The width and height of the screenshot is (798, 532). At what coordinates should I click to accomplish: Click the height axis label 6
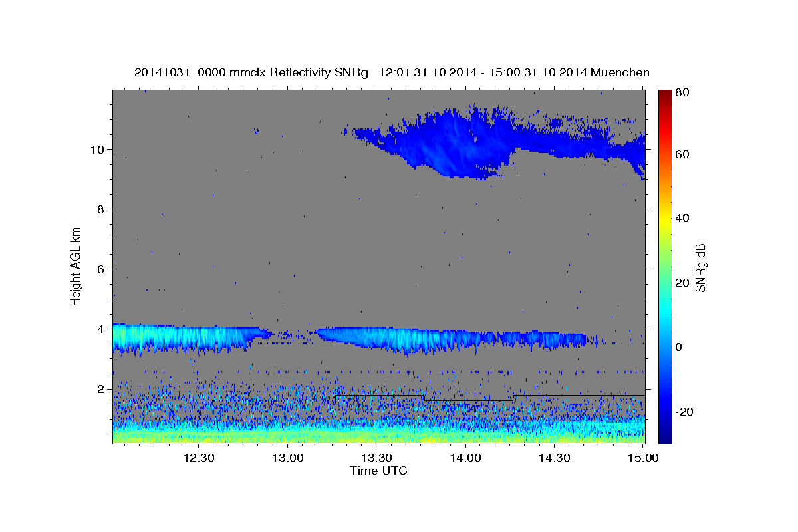coord(100,269)
